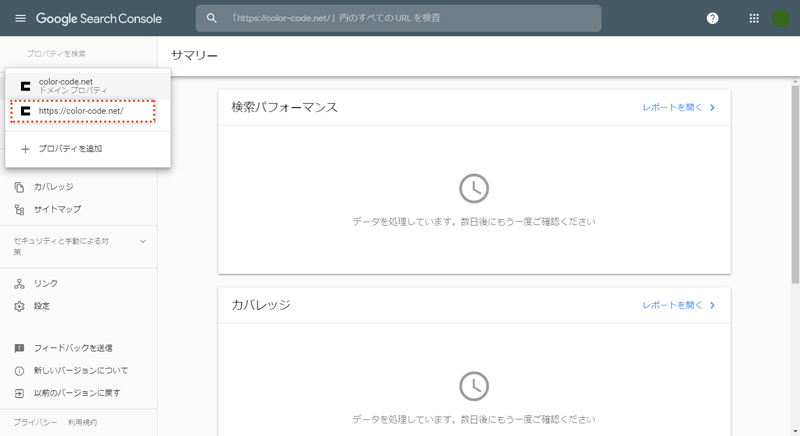The height and width of the screenshot is (436, 800).
Task: Click the 設定 gear icon
Action: click(x=19, y=306)
